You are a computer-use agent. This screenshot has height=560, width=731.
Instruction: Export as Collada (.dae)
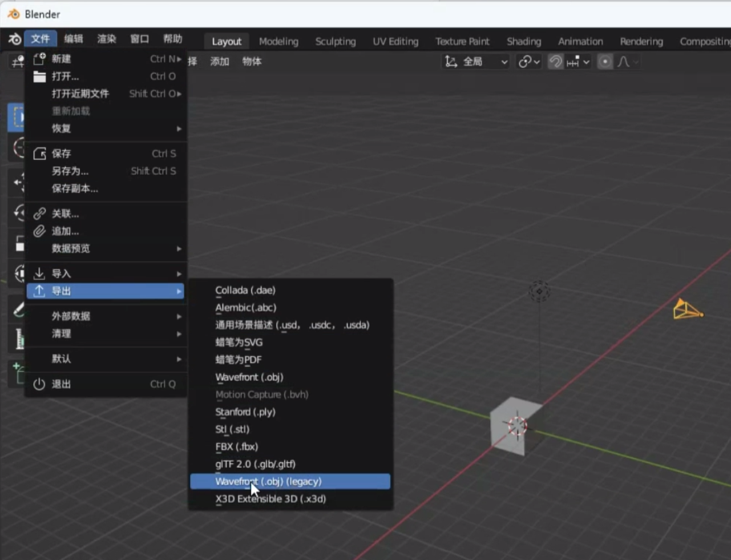tap(245, 290)
